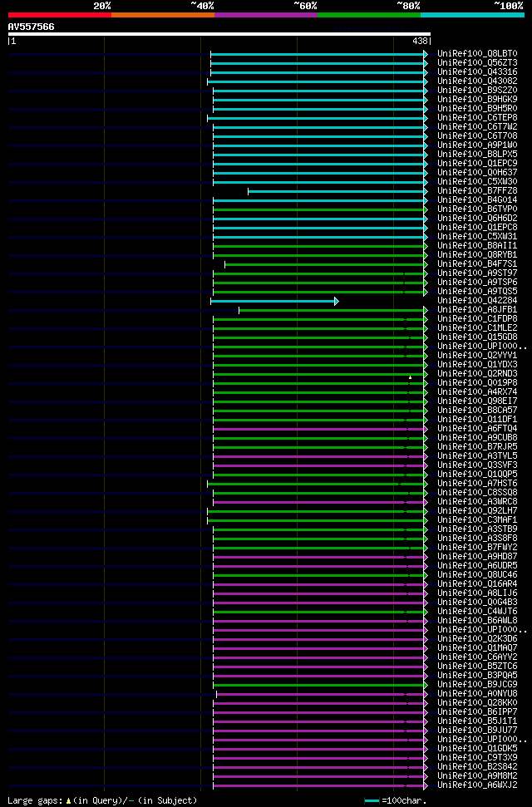The width and height of the screenshot is (532, 807).
Task: Select the UniRef100_Q2VYV1 label
Action: coord(477,356)
